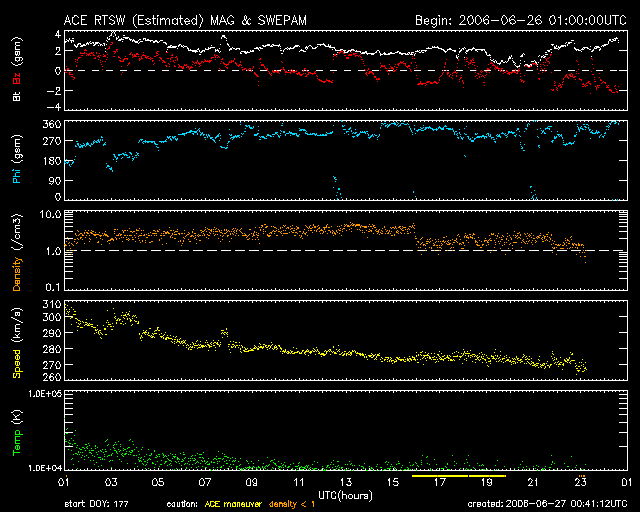Image resolution: width=640 pixels, height=512 pixels.
Task: Click the yellow maneuver bar near hour 19
Action: (x=487, y=476)
